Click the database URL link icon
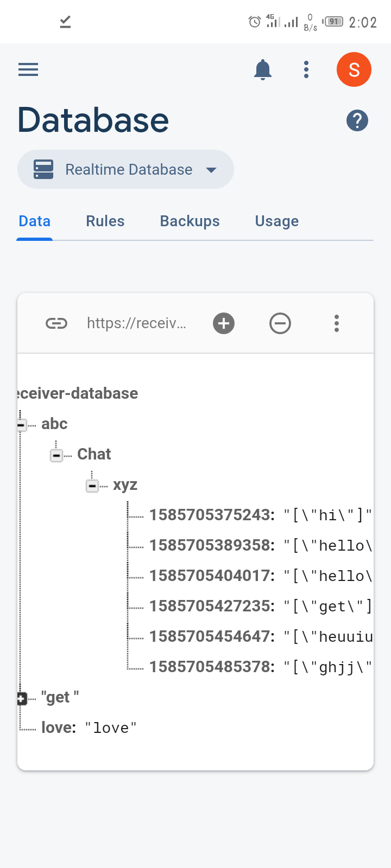 [56, 324]
